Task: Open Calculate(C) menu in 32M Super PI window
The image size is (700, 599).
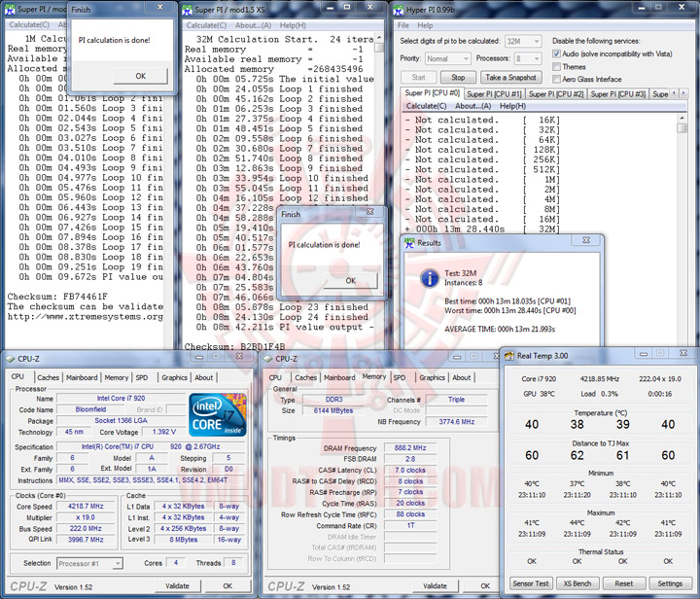Action: click(206, 25)
